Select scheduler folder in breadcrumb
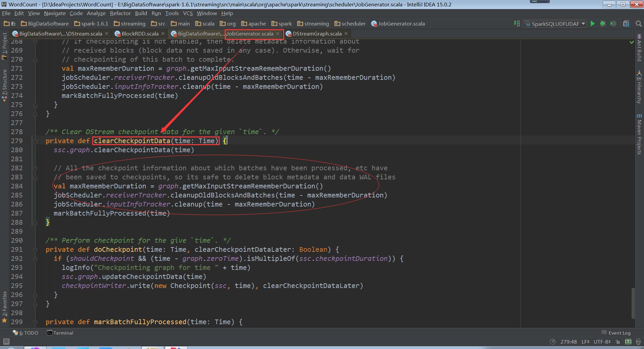 350,23
